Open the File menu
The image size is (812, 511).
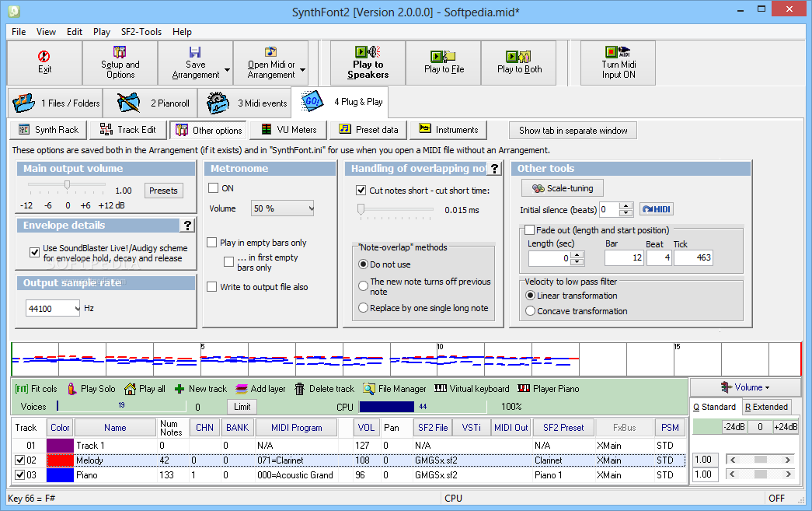click(19, 32)
